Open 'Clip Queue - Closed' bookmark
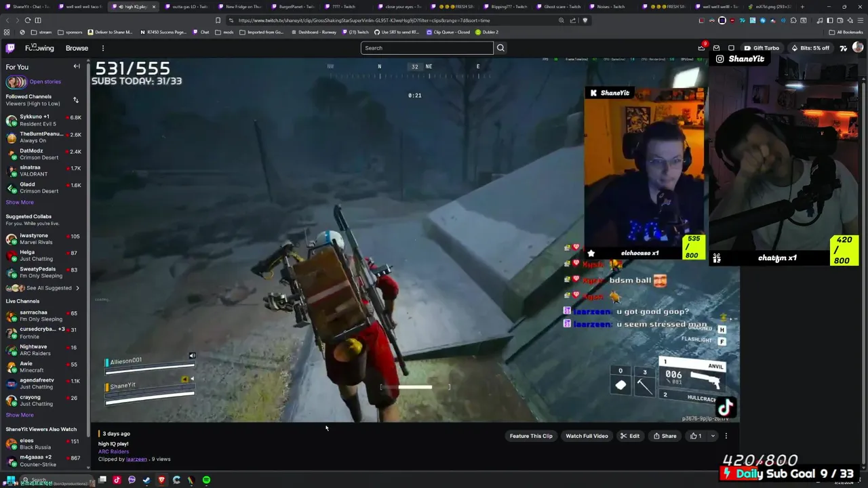The height and width of the screenshot is (488, 868). pyautogui.click(x=448, y=32)
